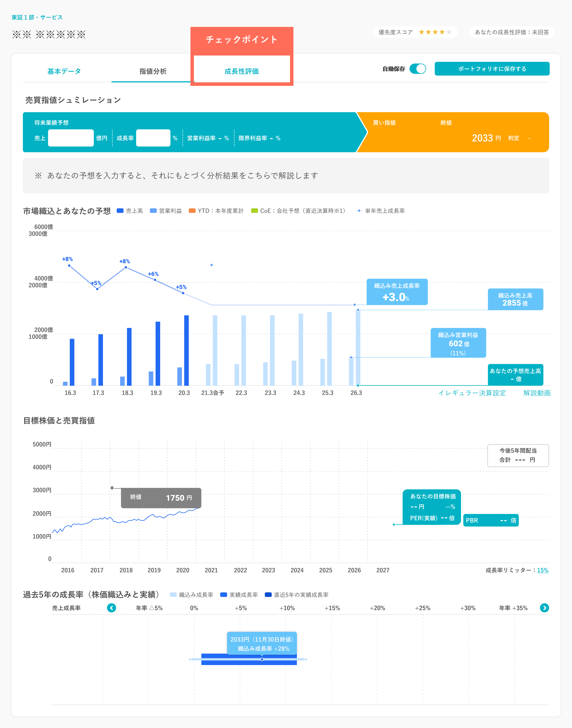Click the 20.3 sales bar
Viewport: 572px width, 728px height.
186,350
